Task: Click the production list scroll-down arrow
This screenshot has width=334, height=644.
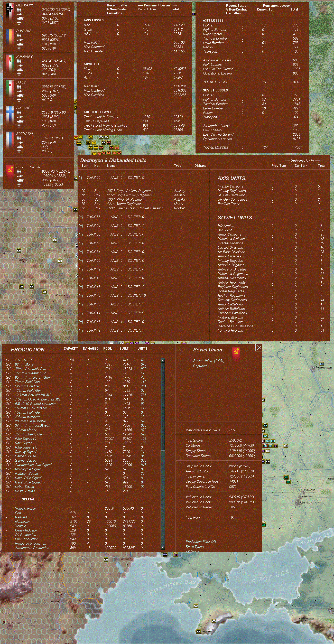Action: coord(163,547)
